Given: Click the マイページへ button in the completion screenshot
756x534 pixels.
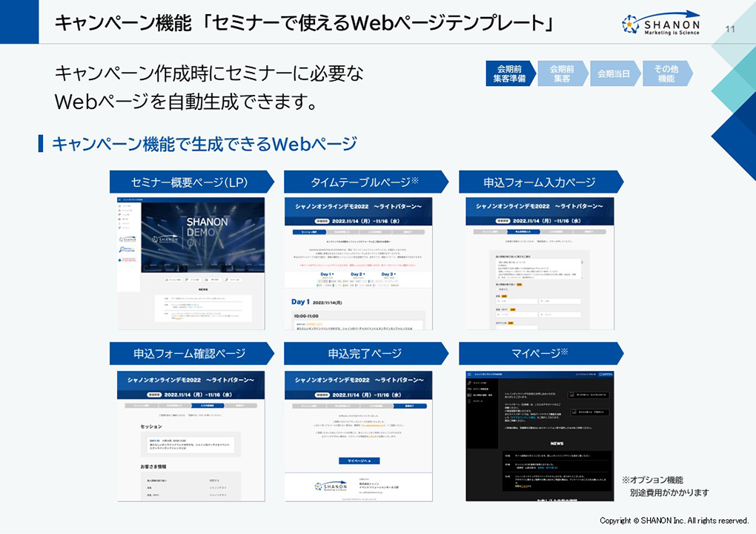Looking at the screenshot, I should [359, 461].
